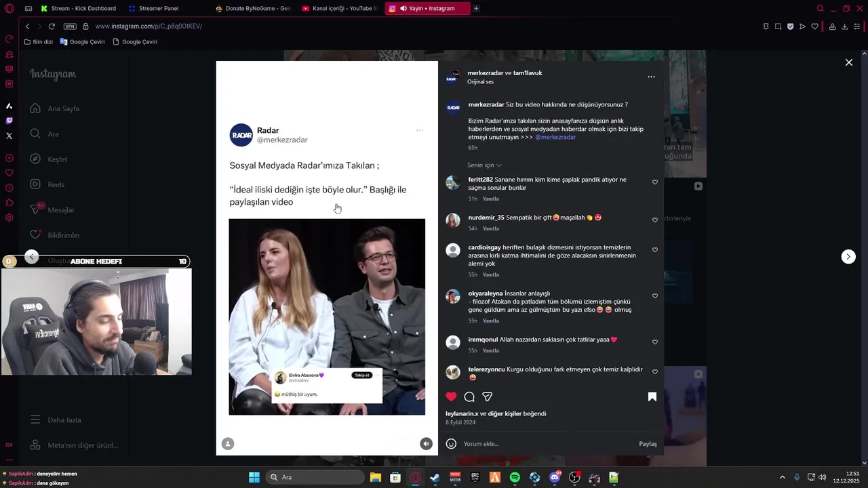Switch to the Stream - Kick Dashboard tab
Screen dimensions: 868x488
79,9
